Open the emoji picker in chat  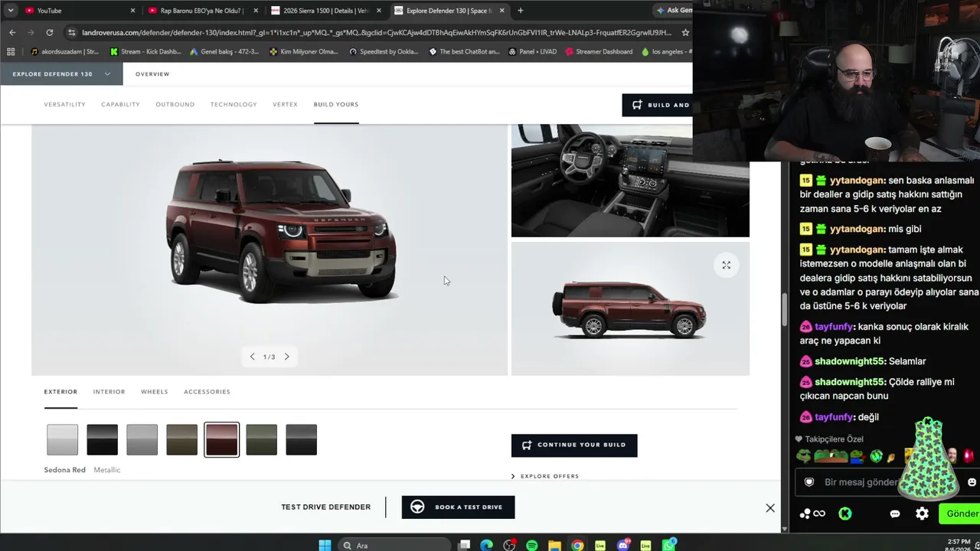pyautogui.click(x=972, y=482)
